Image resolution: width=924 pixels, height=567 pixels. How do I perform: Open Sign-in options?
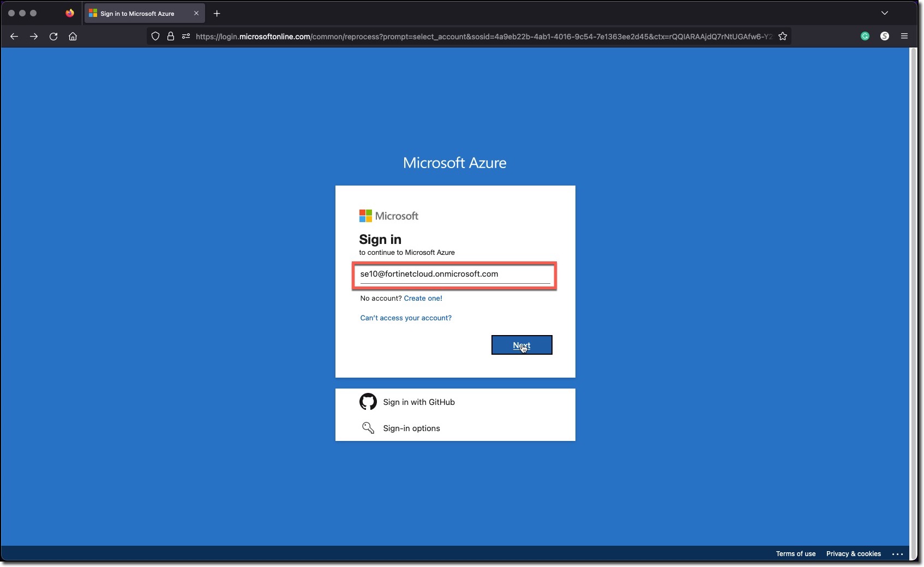click(455, 428)
